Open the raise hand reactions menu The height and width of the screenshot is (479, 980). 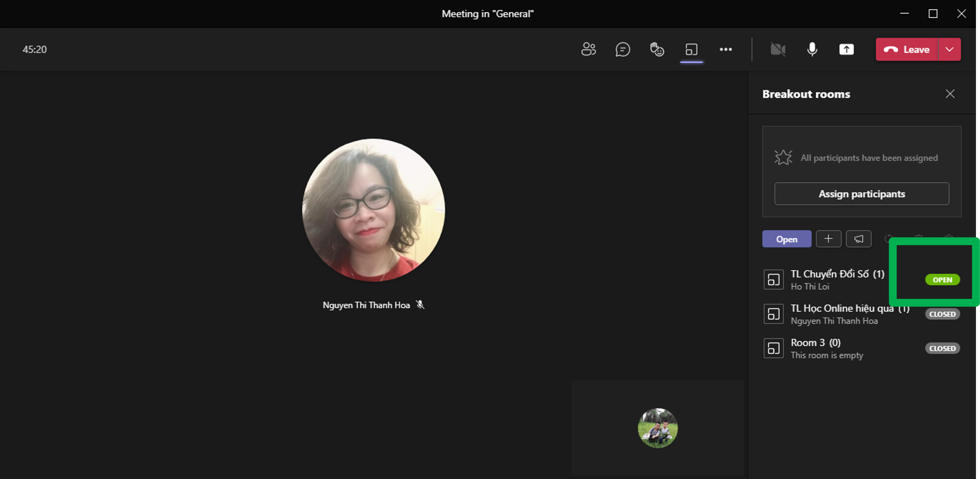(x=657, y=49)
